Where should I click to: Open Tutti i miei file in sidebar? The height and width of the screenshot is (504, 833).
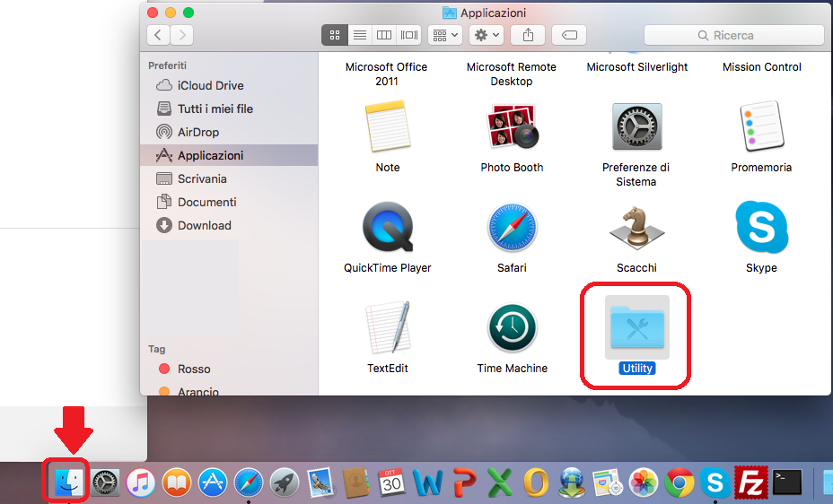[x=229, y=109]
